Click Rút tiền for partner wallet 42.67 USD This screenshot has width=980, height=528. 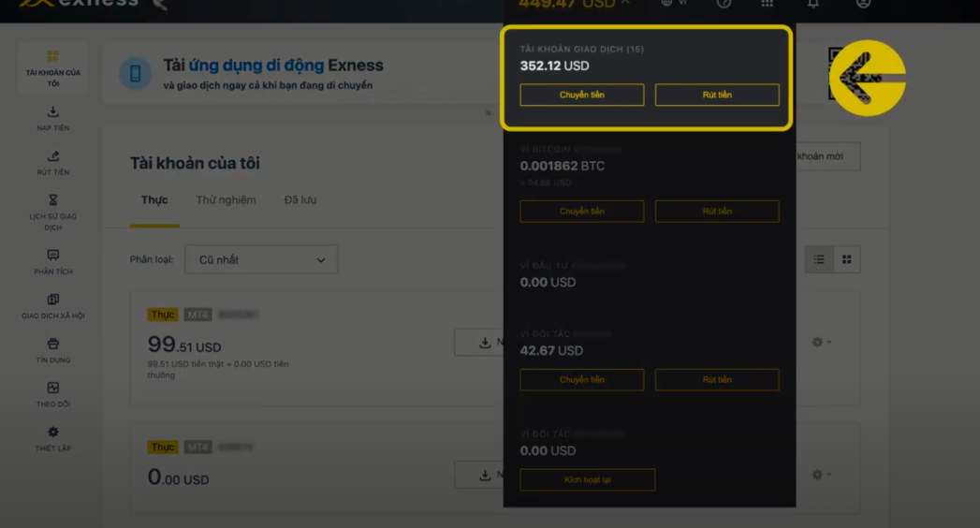coord(717,380)
